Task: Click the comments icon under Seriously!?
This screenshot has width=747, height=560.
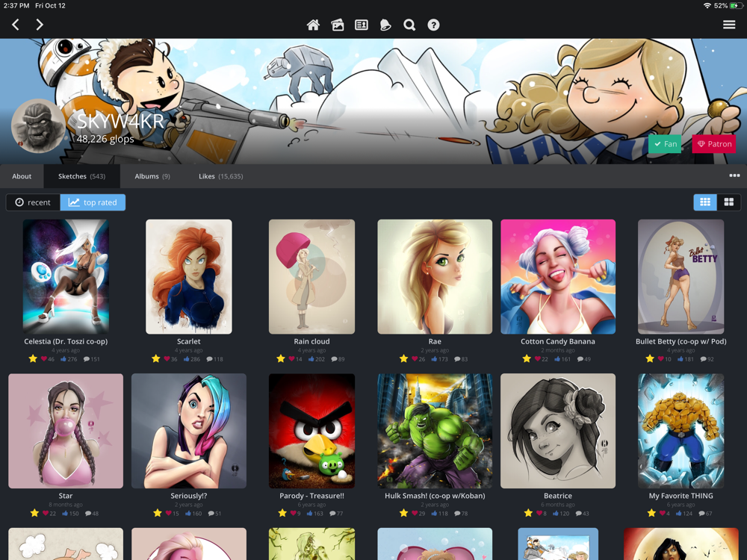Action: pyautogui.click(x=211, y=514)
